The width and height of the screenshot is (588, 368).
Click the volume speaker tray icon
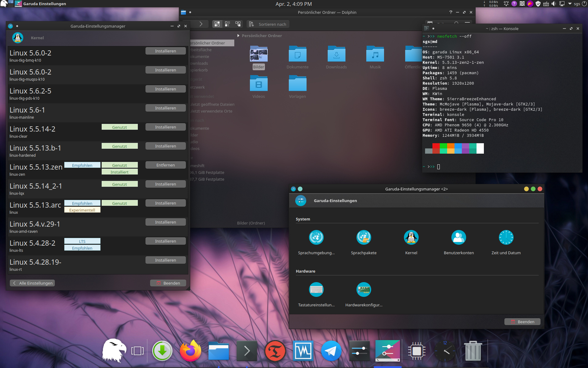tap(554, 4)
